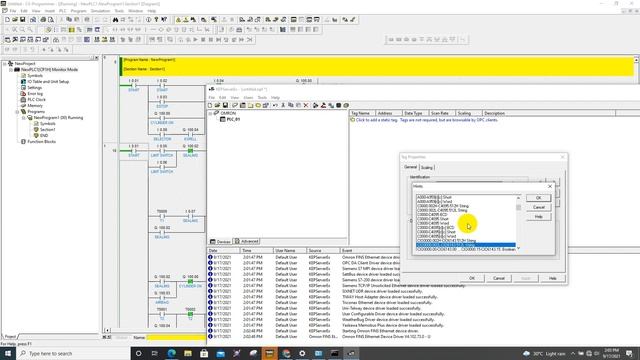Select Error log in project tree
The image size is (640, 360).
tap(35, 93)
